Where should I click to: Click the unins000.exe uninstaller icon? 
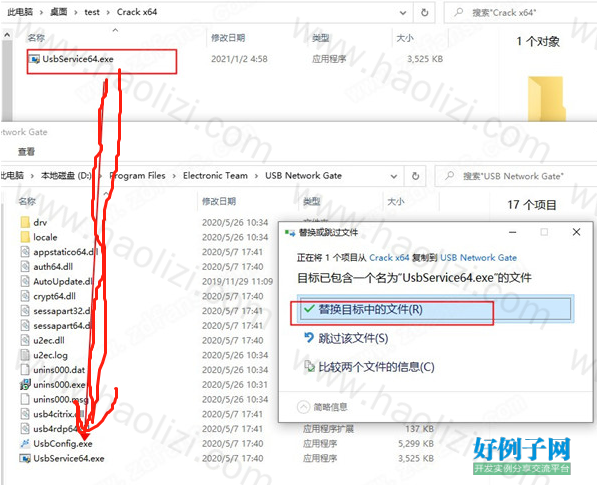(x=25, y=384)
